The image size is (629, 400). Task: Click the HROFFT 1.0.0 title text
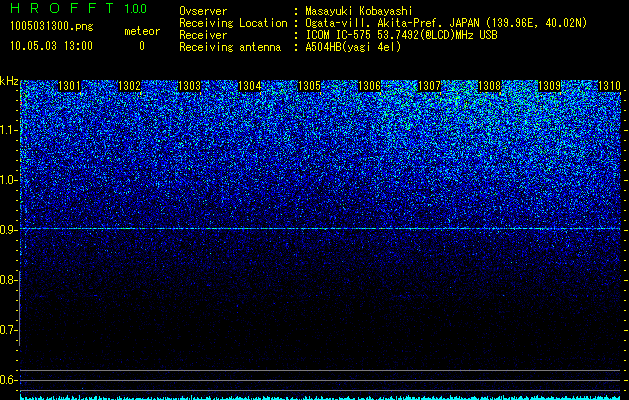click(x=79, y=8)
